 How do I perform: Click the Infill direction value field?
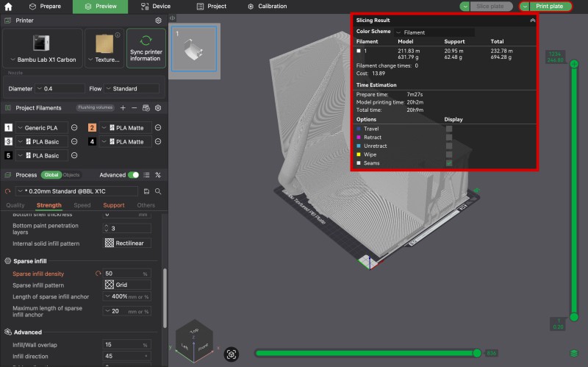coord(127,356)
